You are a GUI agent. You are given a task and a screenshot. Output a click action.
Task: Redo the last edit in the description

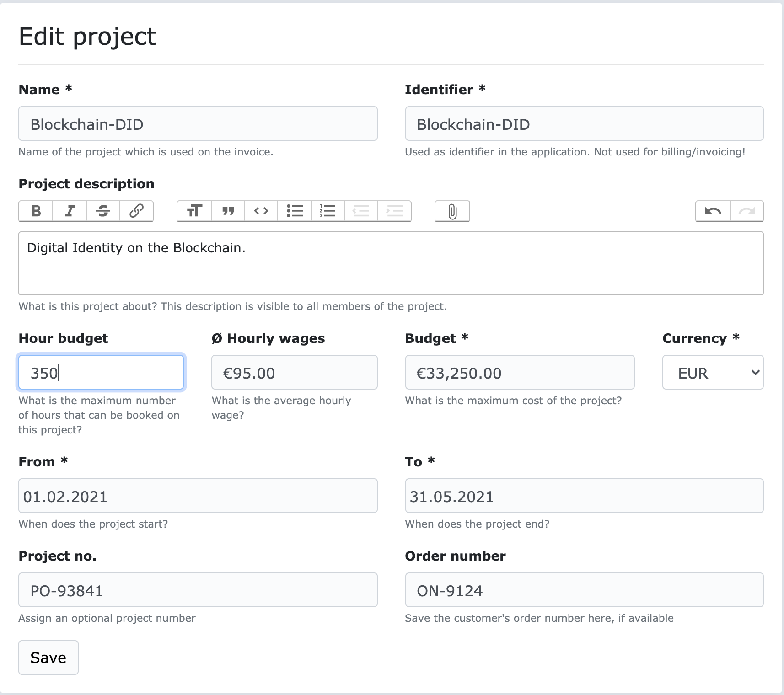pyautogui.click(x=747, y=211)
